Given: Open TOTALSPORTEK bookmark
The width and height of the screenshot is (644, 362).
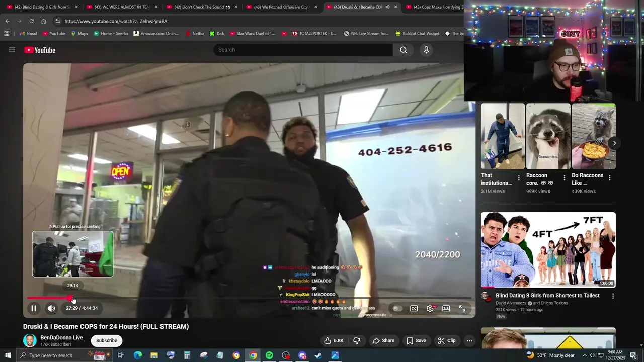Looking at the screenshot, I should (314, 34).
